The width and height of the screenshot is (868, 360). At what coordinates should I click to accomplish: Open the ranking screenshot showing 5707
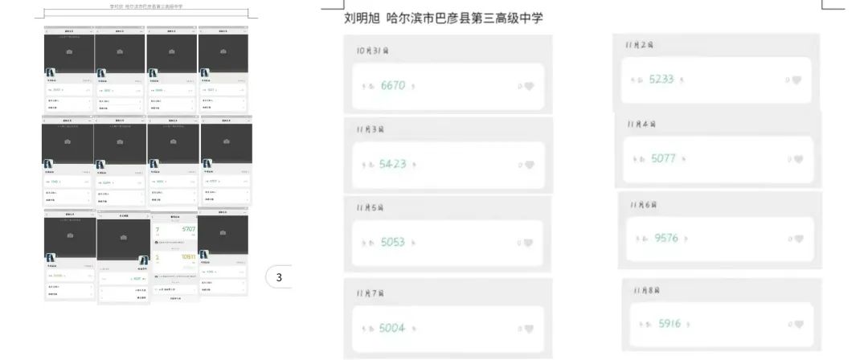pos(175,256)
